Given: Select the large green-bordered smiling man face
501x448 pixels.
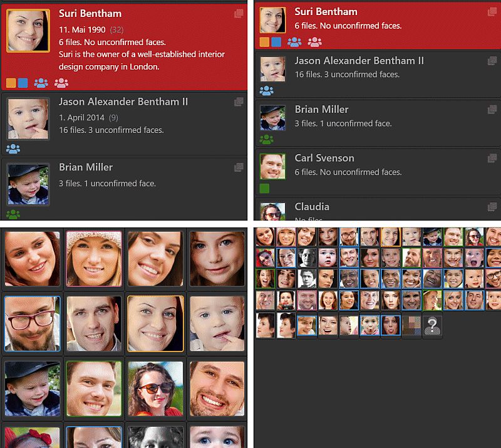Looking at the screenshot, I should 93,388.
